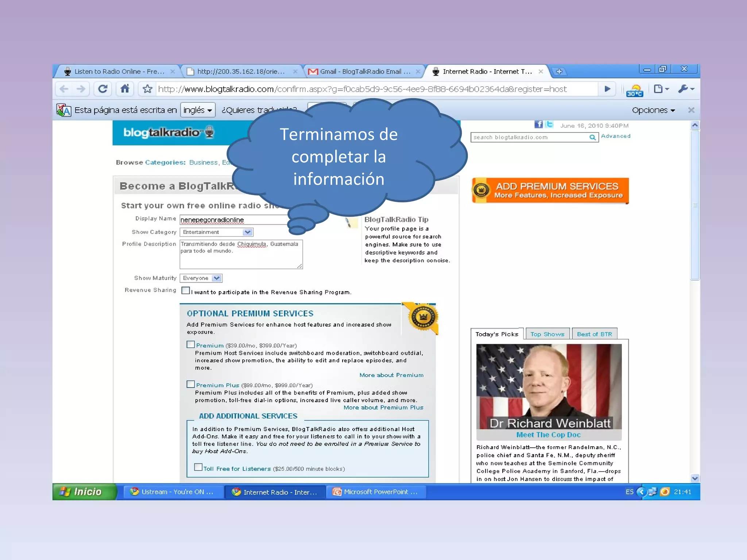Click the translate bar icon
Screen dimensions: 747x560
tap(64, 110)
